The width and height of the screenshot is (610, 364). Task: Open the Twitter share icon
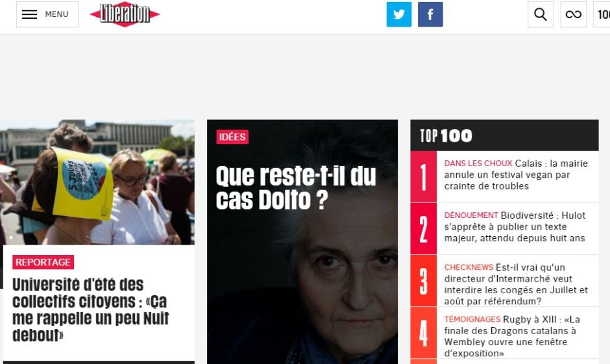point(398,14)
